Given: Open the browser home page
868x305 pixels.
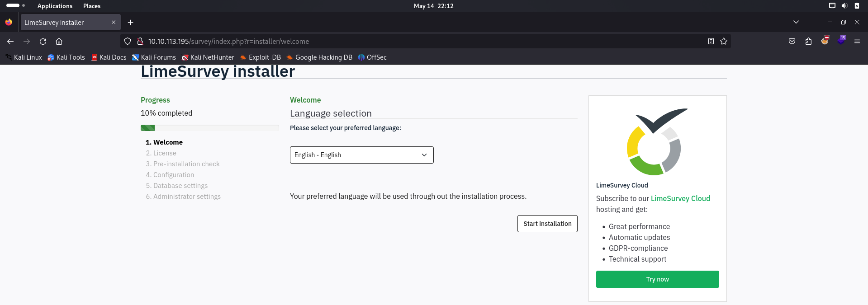Looking at the screenshot, I should point(59,41).
